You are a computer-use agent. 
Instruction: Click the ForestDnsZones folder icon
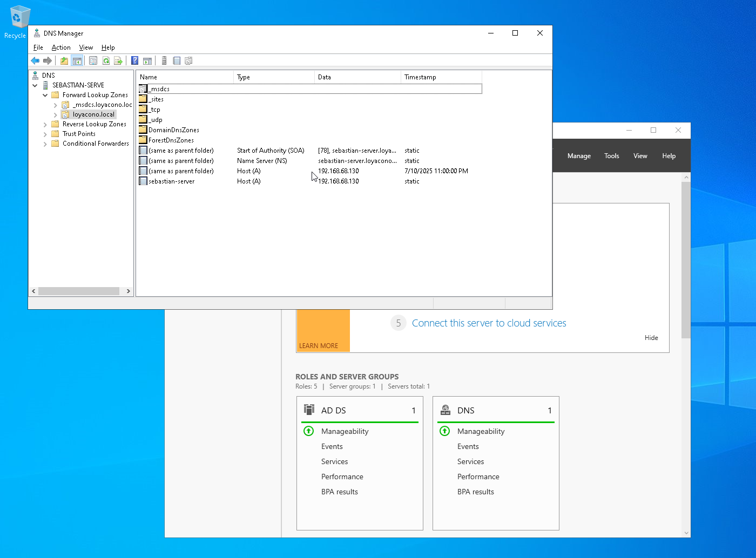click(x=143, y=140)
